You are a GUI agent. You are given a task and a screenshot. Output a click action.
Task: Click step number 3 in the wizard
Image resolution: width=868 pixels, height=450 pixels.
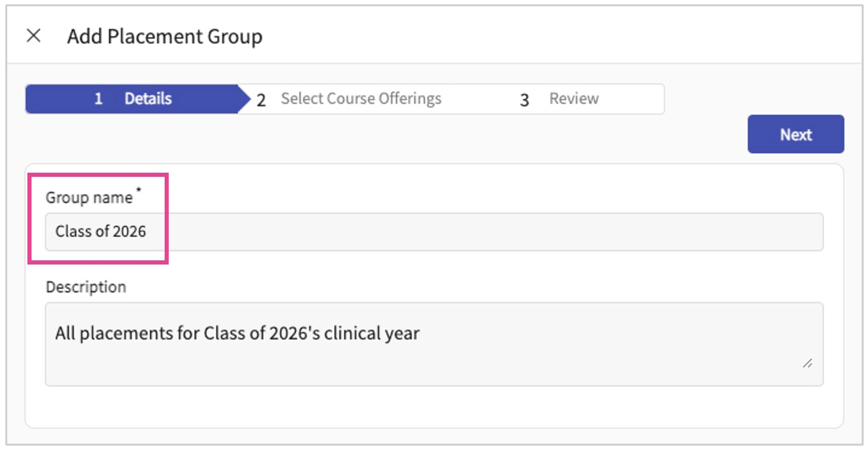524,100
